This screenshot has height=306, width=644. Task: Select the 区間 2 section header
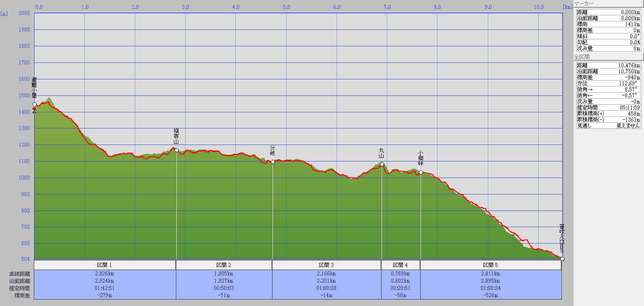(x=224, y=265)
